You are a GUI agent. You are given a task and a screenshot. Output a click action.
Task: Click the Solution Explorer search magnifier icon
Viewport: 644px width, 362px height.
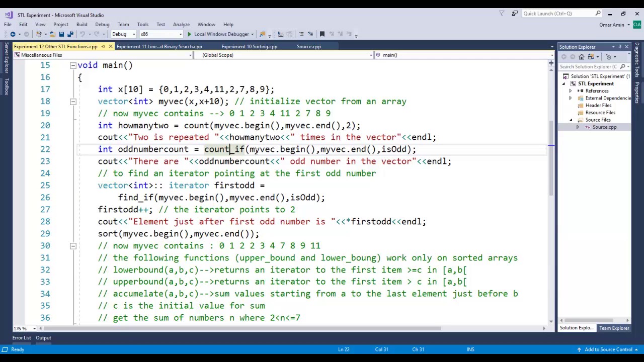(622, 66)
